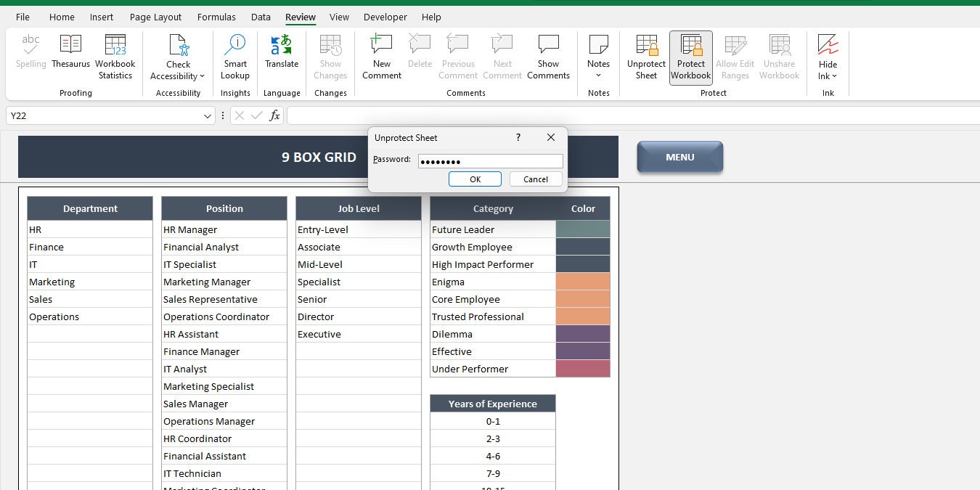Add a New Comment
This screenshot has height=490, width=980.
[382, 58]
